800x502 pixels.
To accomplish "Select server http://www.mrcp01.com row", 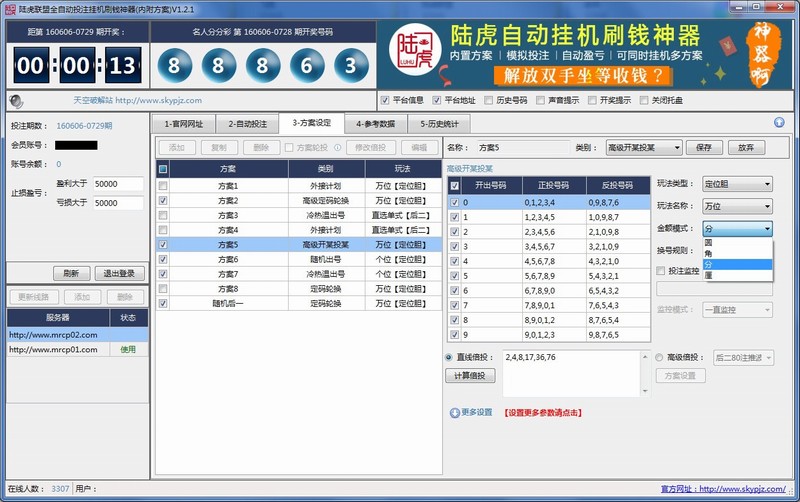I will click(53, 349).
